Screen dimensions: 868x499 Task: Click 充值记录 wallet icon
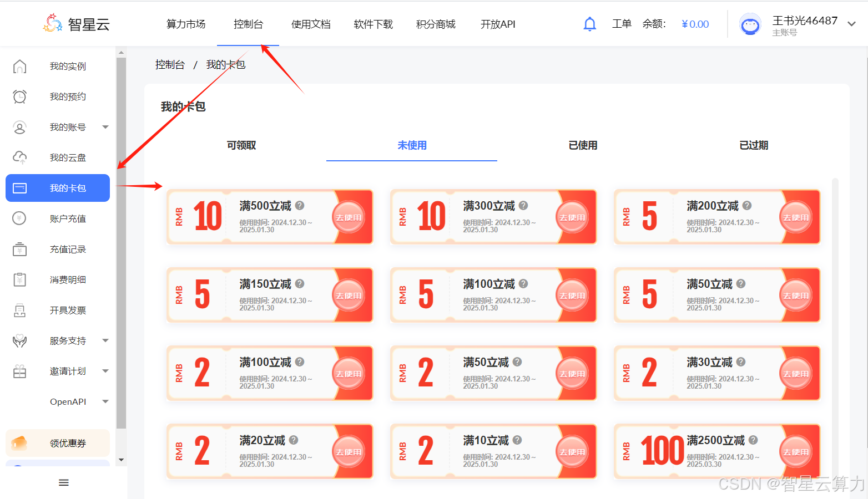(19, 249)
